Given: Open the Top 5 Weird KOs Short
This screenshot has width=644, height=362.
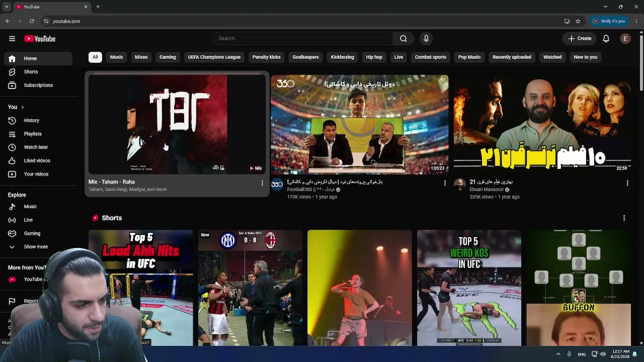Looking at the screenshot, I should 469,288.
